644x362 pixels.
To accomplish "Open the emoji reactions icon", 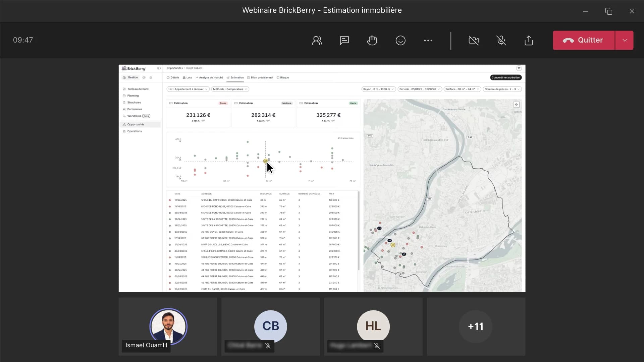I will pyautogui.click(x=400, y=40).
